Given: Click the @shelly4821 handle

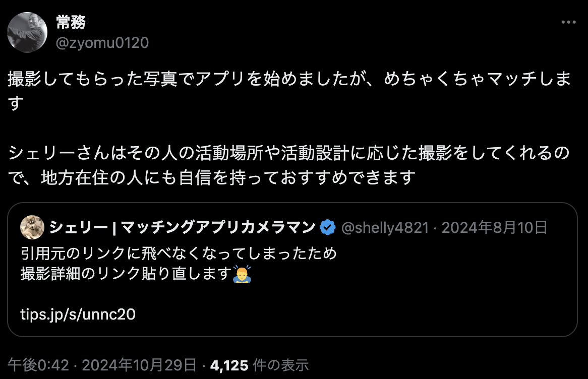Looking at the screenshot, I should (385, 227).
